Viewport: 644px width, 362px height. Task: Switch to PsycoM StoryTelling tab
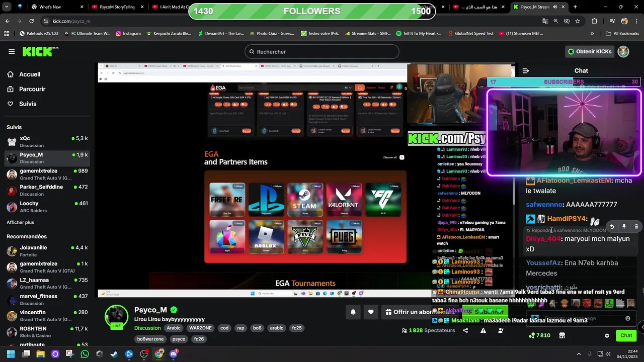[117, 7]
